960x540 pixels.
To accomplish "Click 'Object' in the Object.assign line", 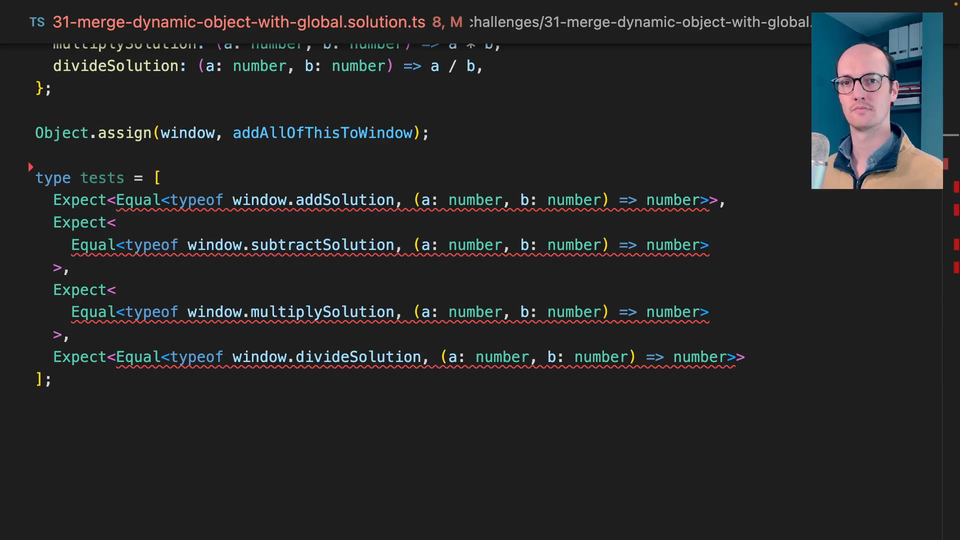I will pyautogui.click(x=61, y=133).
